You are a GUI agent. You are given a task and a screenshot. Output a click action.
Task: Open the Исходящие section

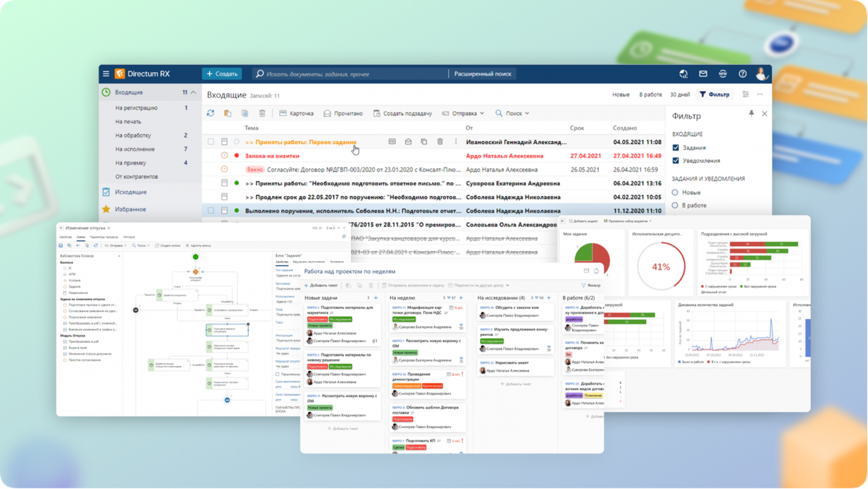[x=131, y=192]
